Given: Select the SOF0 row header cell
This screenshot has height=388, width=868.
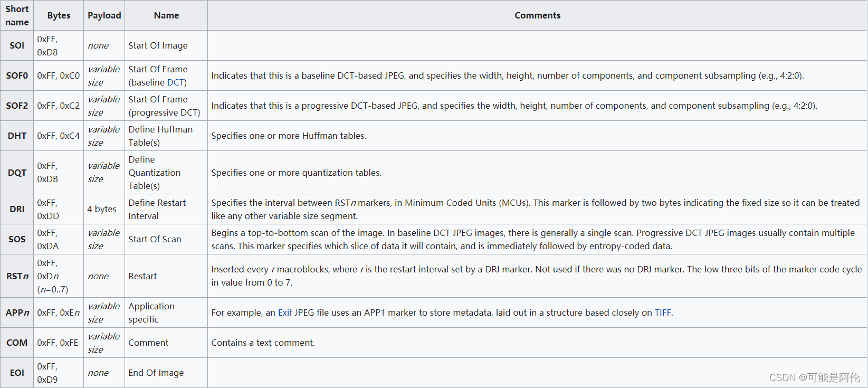Looking at the screenshot, I should pos(17,75).
